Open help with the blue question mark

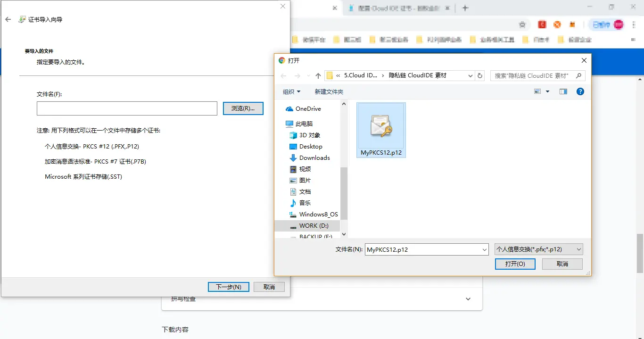[x=580, y=91]
